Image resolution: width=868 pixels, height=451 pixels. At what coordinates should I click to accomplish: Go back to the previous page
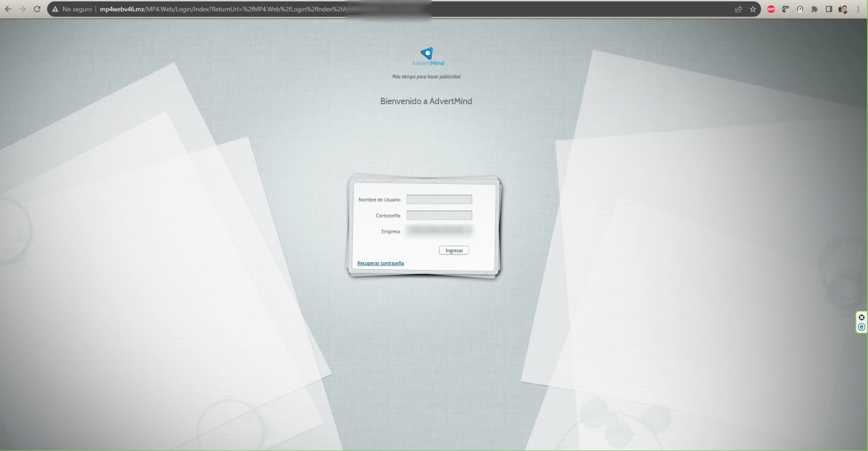tap(8, 9)
